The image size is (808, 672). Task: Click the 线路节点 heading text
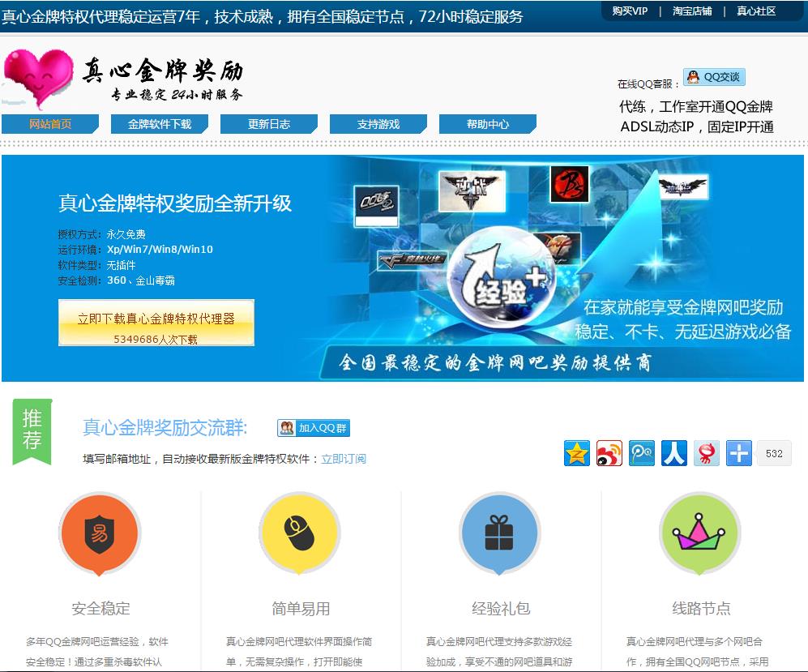(701, 609)
